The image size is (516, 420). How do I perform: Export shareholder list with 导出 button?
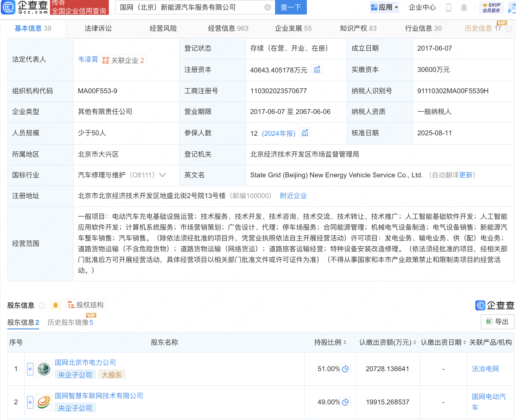(497, 322)
